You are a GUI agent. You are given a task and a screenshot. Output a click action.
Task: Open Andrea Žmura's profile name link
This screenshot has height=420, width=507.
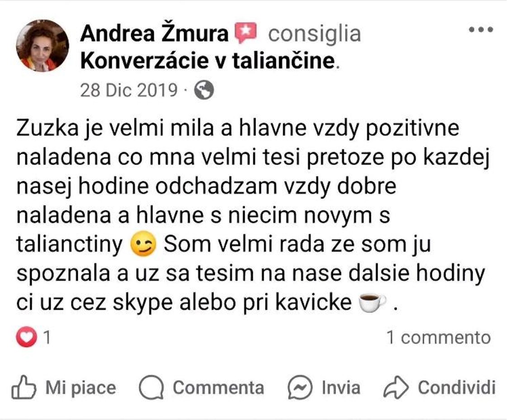tap(154, 33)
